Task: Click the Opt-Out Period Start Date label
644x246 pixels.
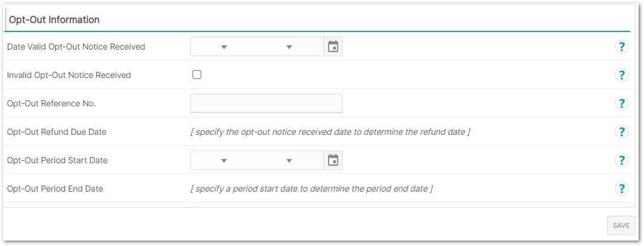Action: [57, 160]
